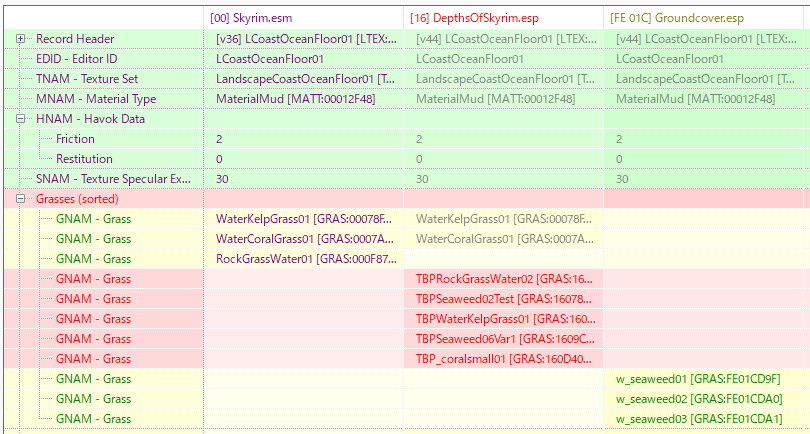Screen dimensions: 810x434
Task: Select the w_seaweed03 grass cell
Action: [x=698, y=419]
